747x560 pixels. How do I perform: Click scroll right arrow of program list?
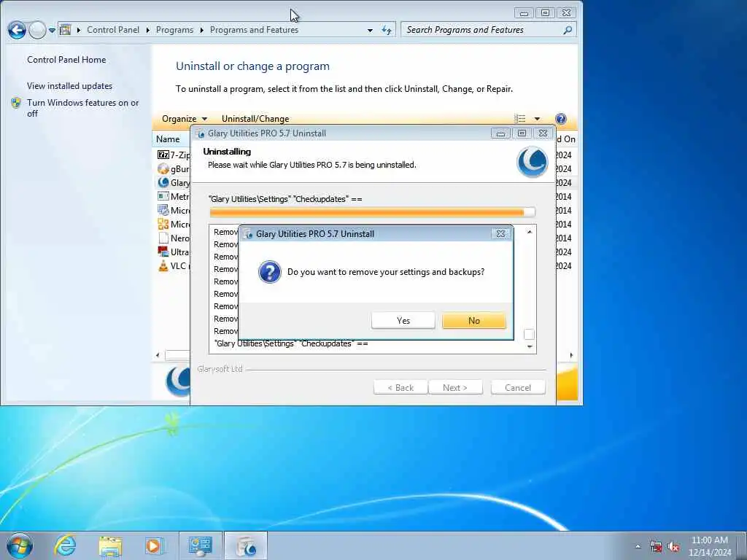[x=571, y=355]
